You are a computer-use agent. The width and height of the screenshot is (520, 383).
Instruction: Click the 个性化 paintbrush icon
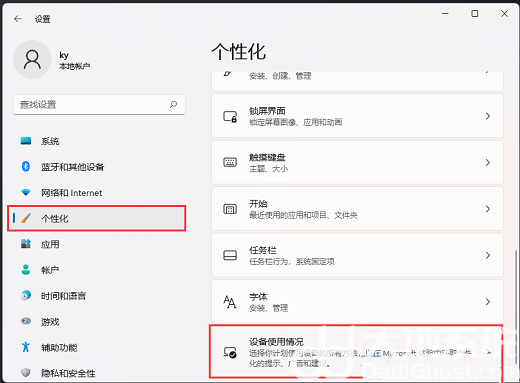pyautogui.click(x=26, y=218)
